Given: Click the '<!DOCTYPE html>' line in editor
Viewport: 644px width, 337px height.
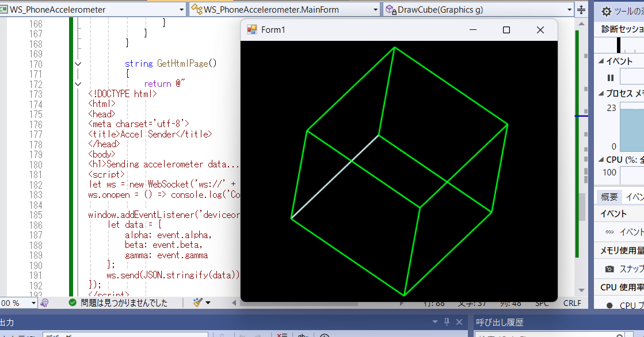Looking at the screenshot, I should click(123, 94).
